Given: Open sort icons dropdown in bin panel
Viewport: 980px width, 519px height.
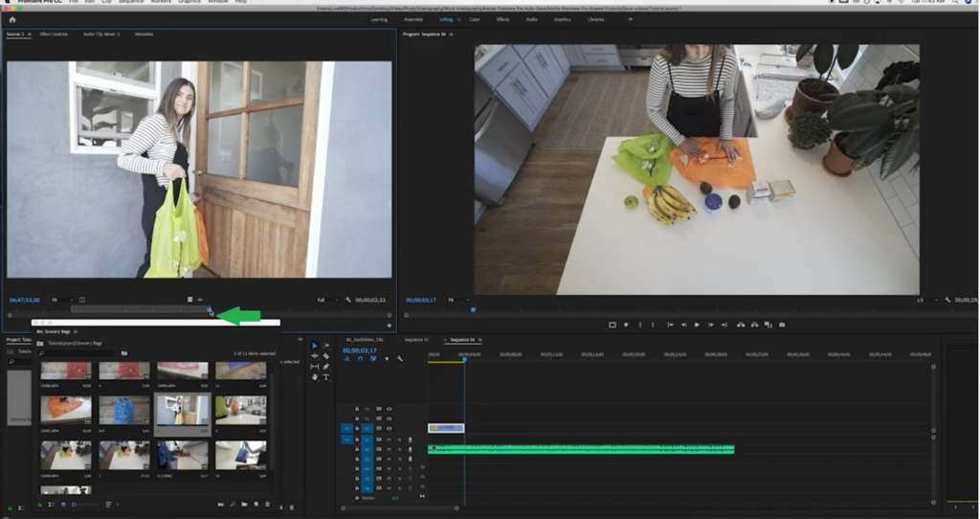Looking at the screenshot, I should [x=111, y=504].
